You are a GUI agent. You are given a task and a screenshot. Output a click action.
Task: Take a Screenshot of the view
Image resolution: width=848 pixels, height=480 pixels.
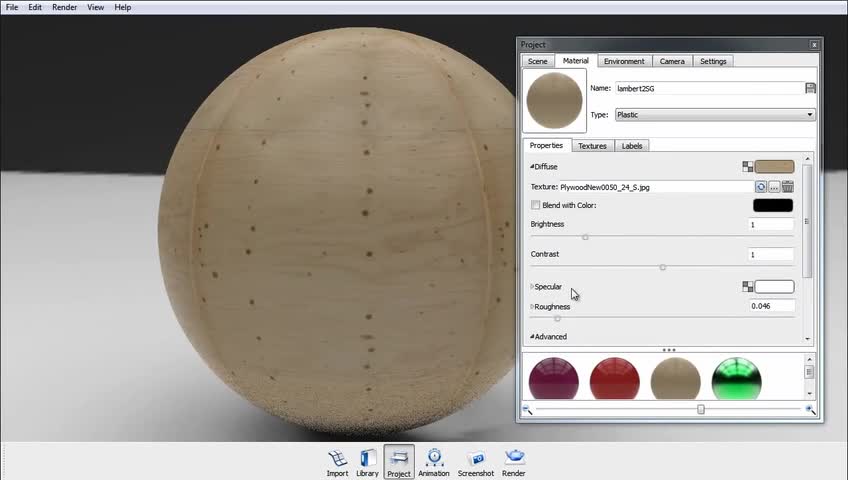coord(476,463)
